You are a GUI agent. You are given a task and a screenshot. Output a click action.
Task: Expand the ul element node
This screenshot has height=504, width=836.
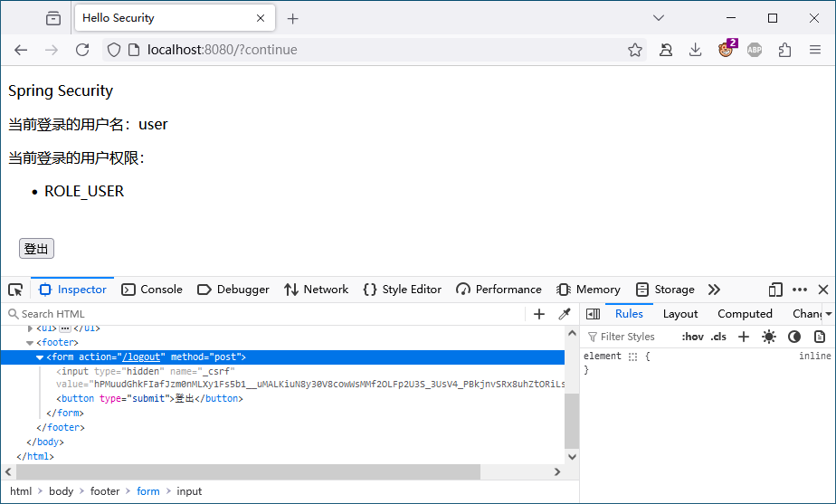pyautogui.click(x=30, y=328)
